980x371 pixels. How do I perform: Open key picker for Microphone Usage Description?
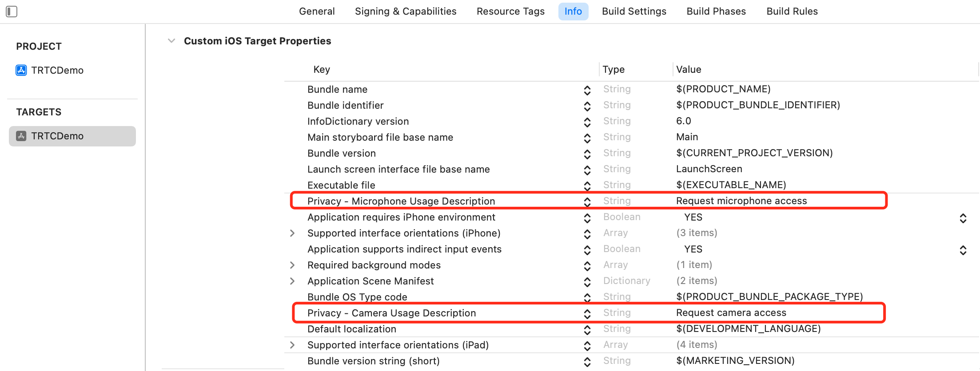[587, 202]
